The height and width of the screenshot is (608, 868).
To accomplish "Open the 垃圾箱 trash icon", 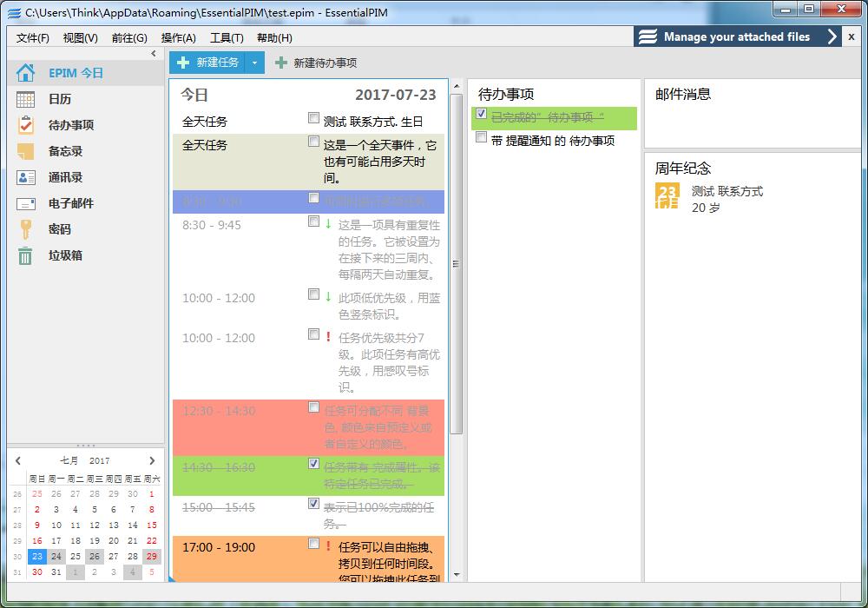I will (x=25, y=256).
